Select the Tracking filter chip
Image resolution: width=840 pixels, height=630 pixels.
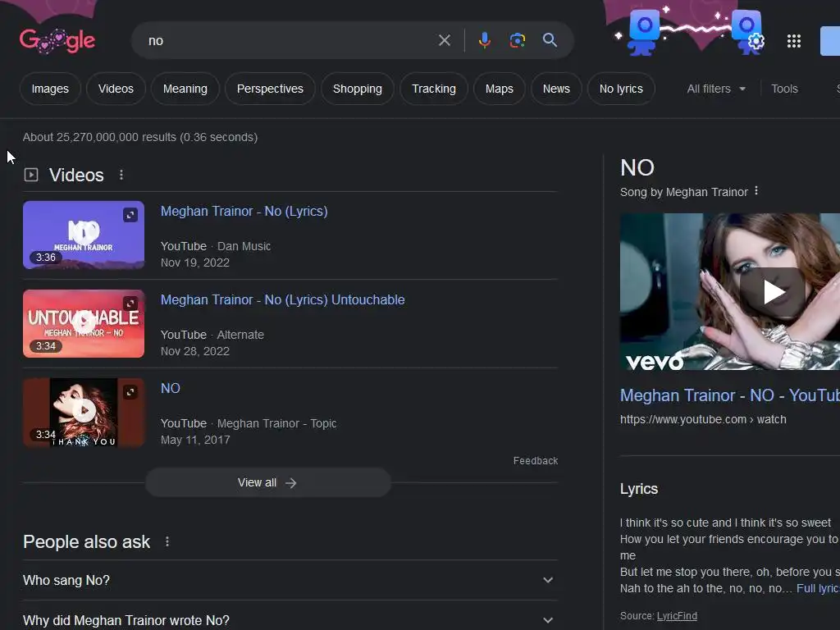(433, 89)
